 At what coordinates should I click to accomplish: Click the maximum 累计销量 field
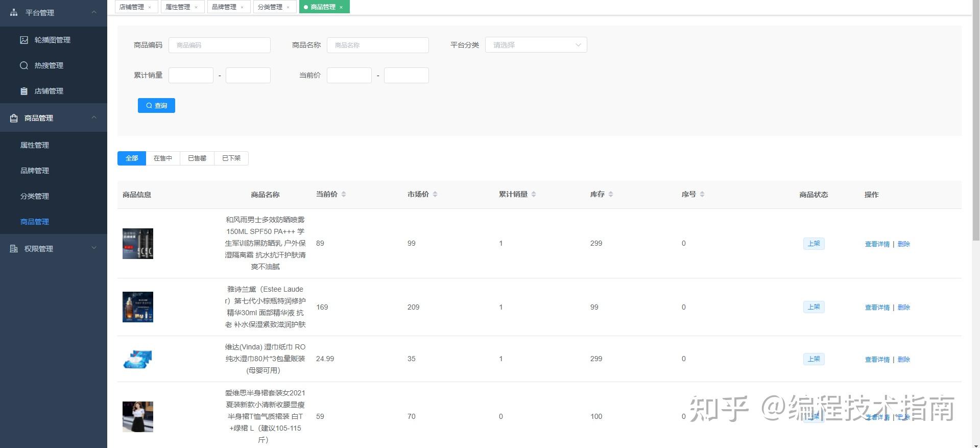click(x=248, y=76)
